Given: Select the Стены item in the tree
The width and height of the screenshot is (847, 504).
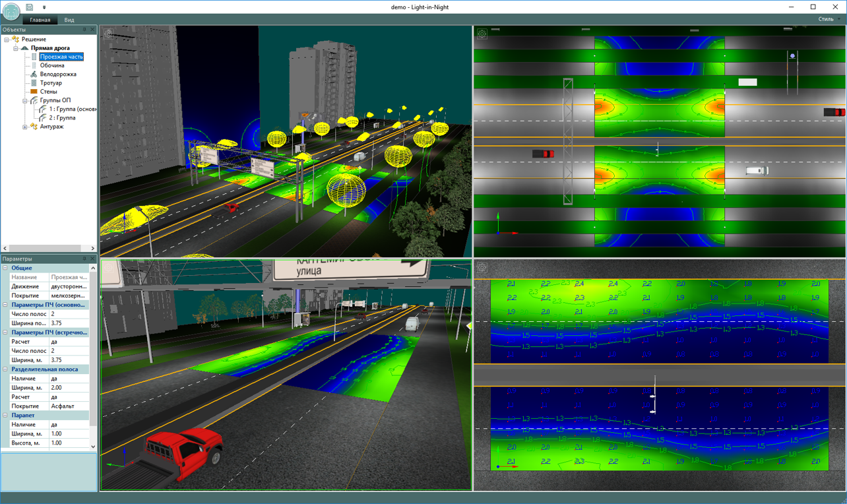Looking at the screenshot, I should [48, 92].
